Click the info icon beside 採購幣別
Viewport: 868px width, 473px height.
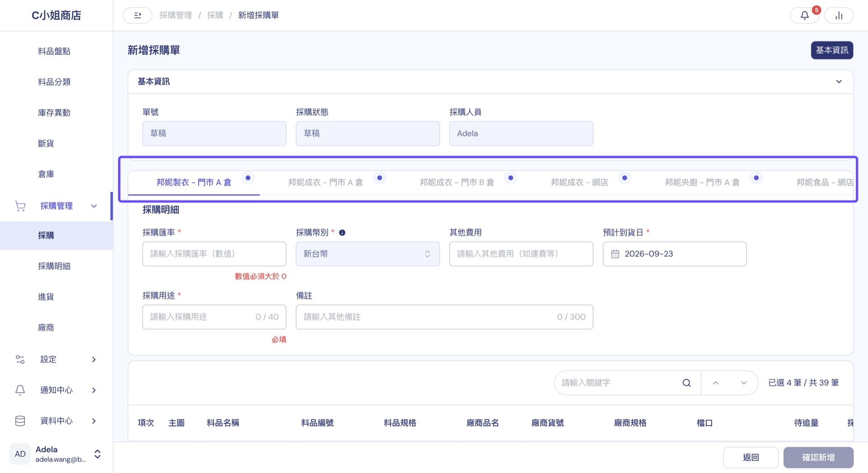(342, 233)
